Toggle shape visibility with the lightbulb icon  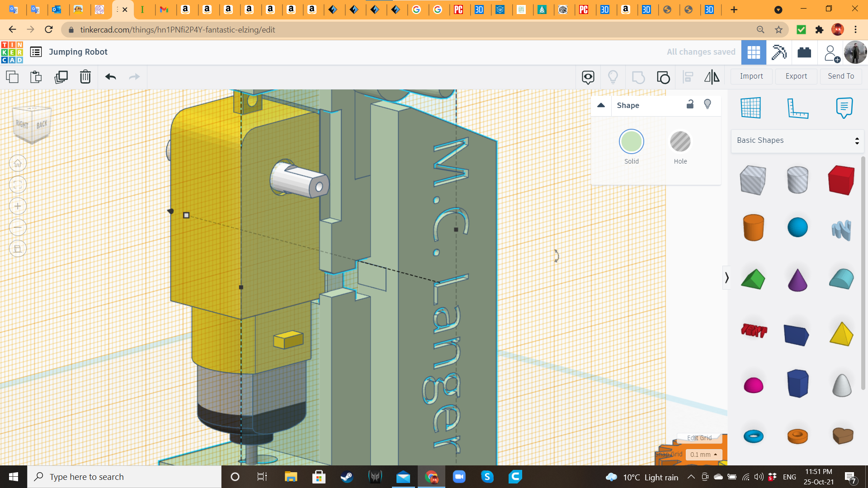(x=708, y=105)
